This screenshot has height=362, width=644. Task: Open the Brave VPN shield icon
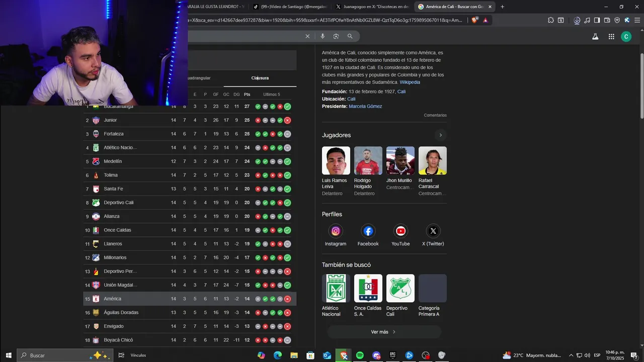tap(617, 20)
